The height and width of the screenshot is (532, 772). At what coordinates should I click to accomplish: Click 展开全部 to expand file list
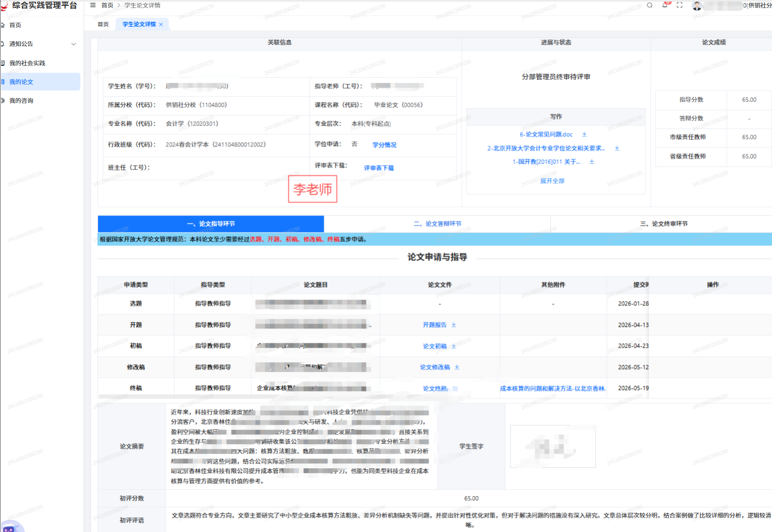(x=552, y=181)
